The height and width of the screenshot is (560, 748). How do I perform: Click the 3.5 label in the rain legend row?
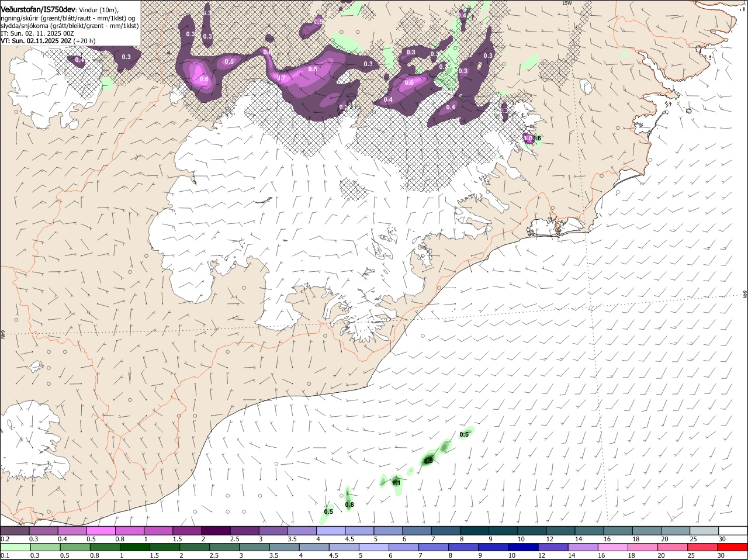click(274, 555)
